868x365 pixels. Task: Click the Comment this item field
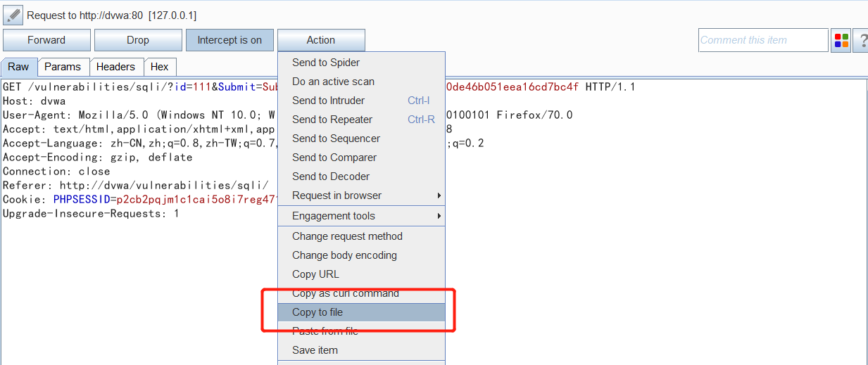click(763, 40)
